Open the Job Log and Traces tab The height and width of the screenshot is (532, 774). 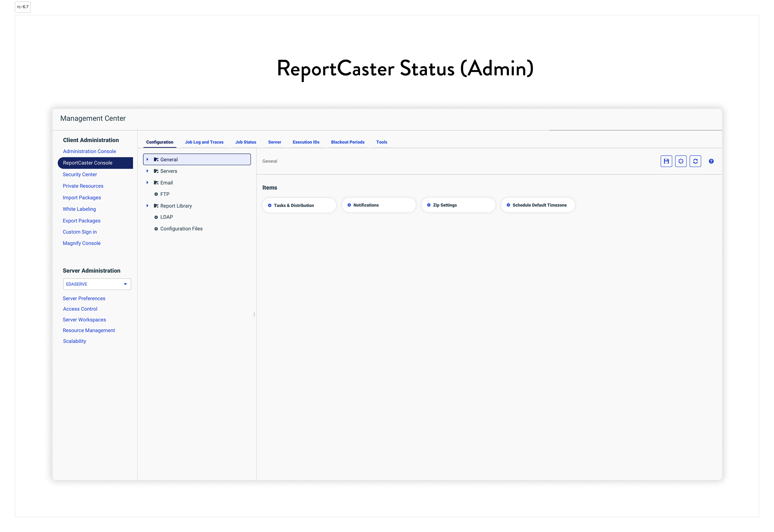204,142
